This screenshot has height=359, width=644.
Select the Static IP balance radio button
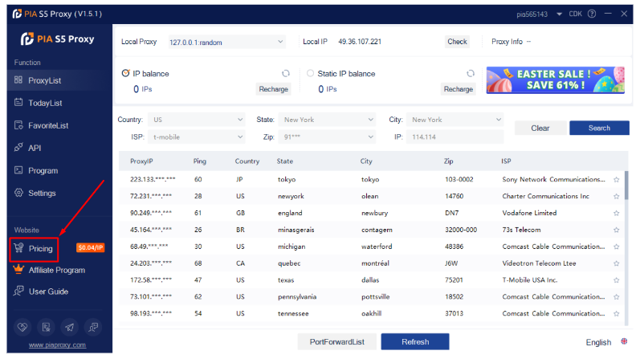pos(311,73)
